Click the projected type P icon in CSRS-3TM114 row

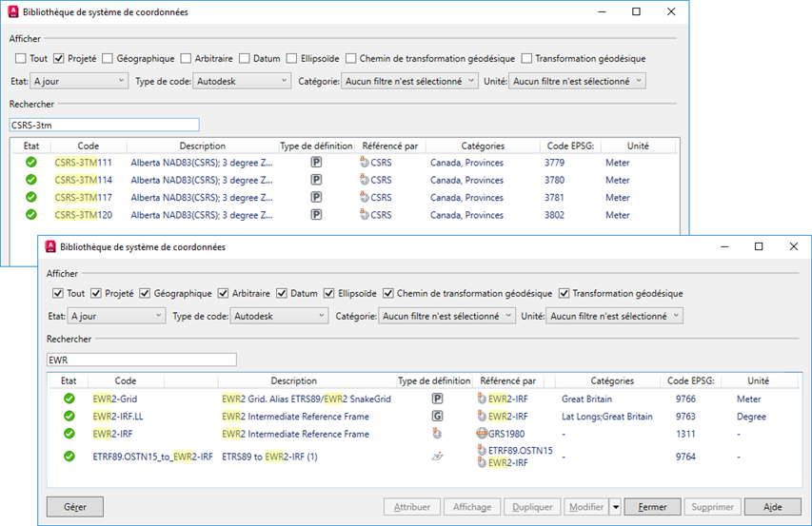tap(316, 180)
